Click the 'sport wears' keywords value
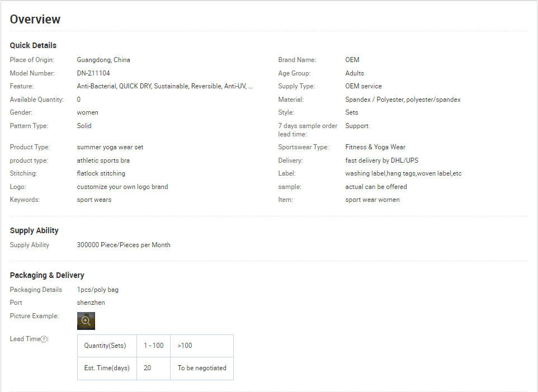The width and height of the screenshot is (538, 392). [94, 200]
